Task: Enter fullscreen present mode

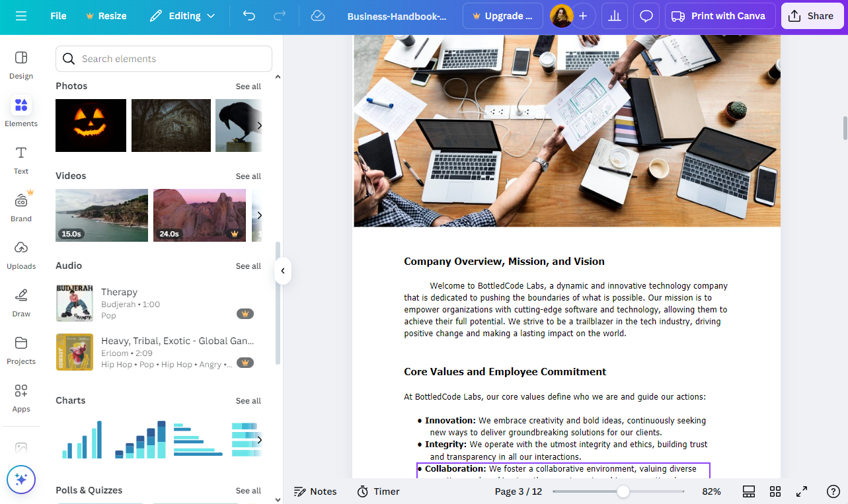Action: coord(802,491)
